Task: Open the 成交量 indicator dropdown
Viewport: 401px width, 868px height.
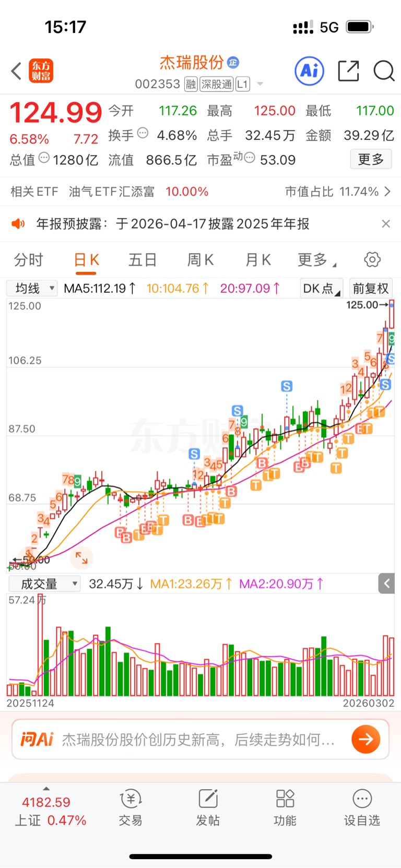Action: coord(44,584)
